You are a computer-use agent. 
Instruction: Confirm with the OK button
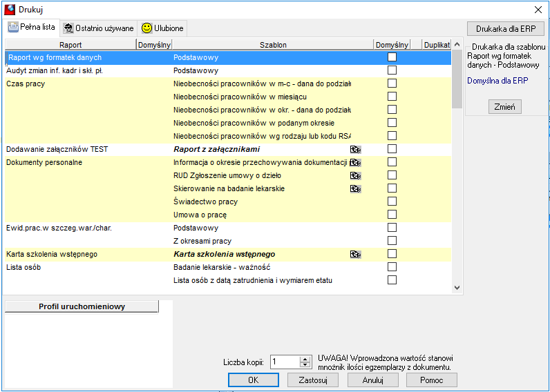point(254,380)
